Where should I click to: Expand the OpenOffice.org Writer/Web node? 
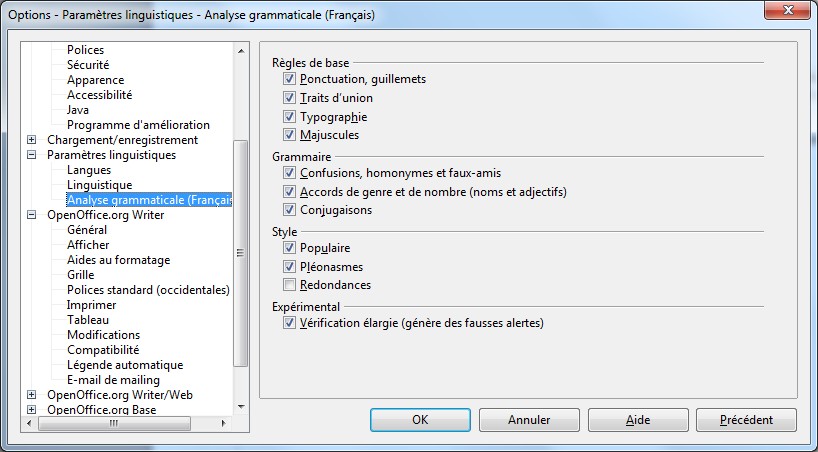click(32, 395)
